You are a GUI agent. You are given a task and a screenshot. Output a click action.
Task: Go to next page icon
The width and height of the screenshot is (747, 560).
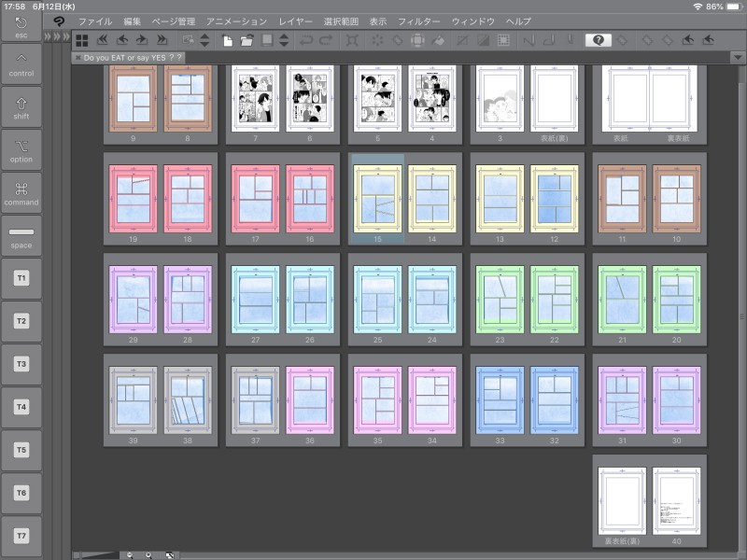coord(142,40)
